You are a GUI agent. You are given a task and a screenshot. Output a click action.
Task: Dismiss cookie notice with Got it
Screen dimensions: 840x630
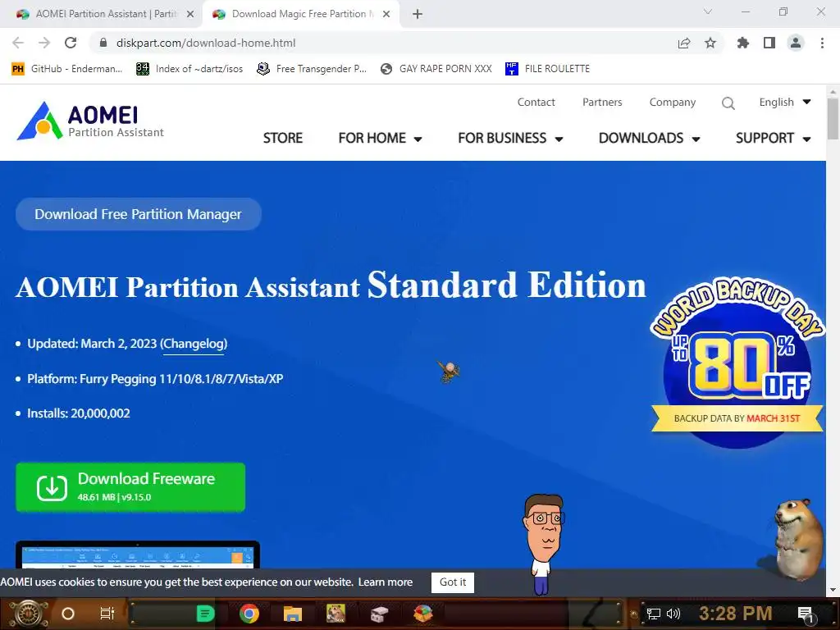point(453,582)
